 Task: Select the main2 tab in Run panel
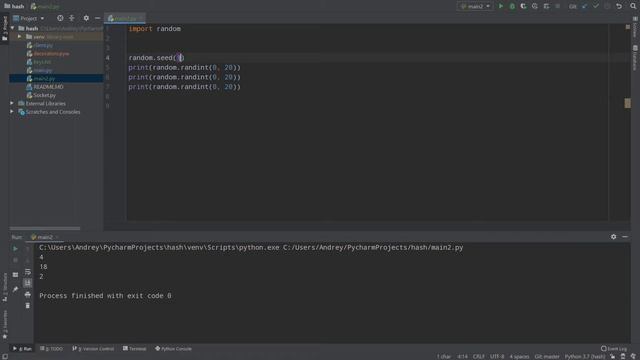[x=44, y=237]
